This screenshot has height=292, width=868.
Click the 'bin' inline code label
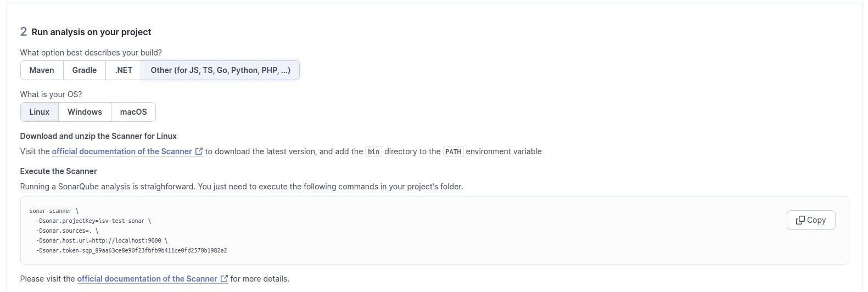[x=373, y=151]
